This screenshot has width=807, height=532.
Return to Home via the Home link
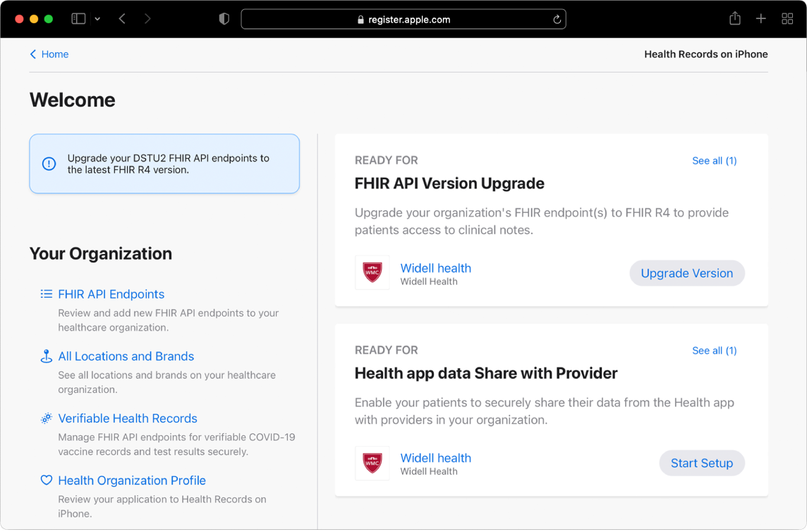49,54
